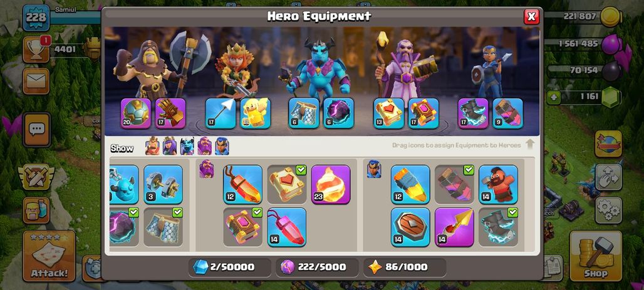Tap the equipped purple rage gem tome
Viewport: 644px width, 290px height.
pos(242,227)
